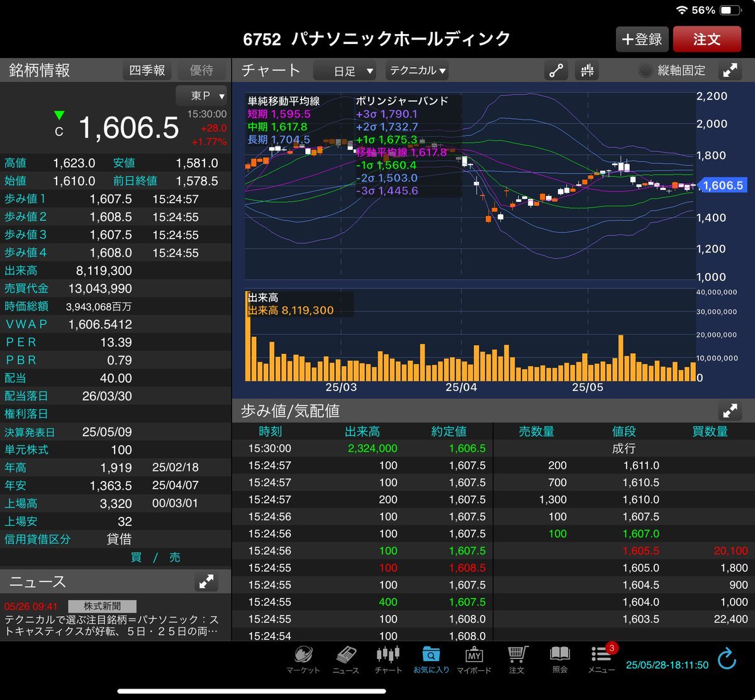The width and height of the screenshot is (755, 700).
Task: Expand the ニュース panel
Action: 206,582
